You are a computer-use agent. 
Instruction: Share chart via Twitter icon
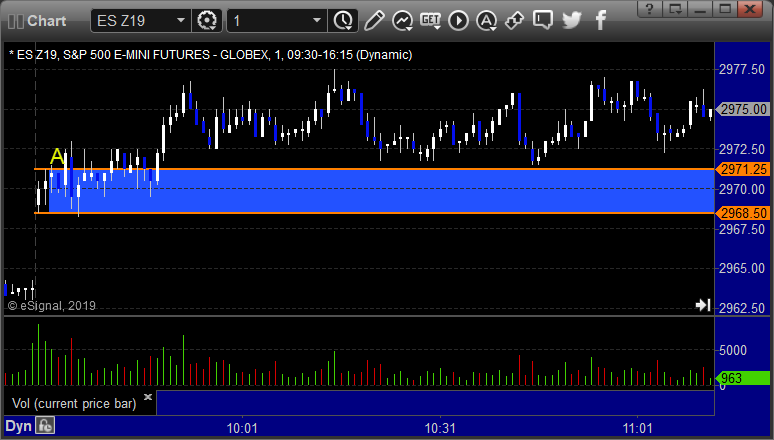point(572,20)
